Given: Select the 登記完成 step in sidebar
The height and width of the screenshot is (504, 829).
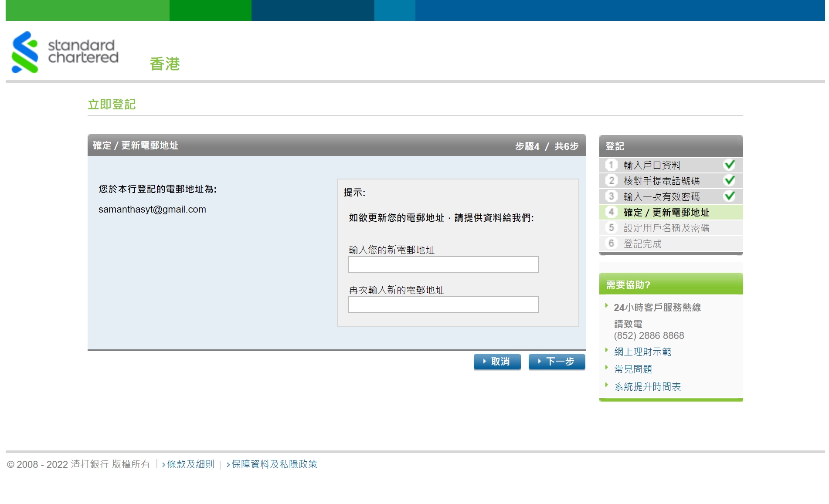Looking at the screenshot, I should [642, 244].
